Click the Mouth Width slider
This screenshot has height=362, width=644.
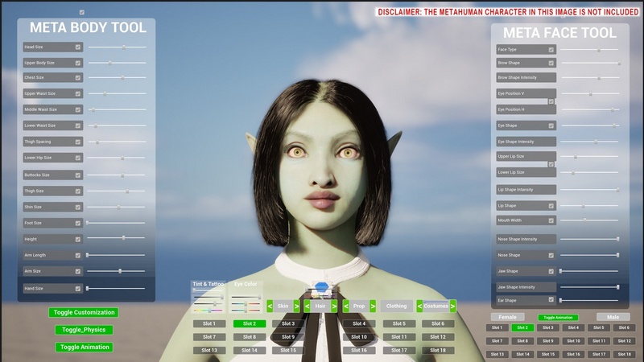[x=589, y=220]
